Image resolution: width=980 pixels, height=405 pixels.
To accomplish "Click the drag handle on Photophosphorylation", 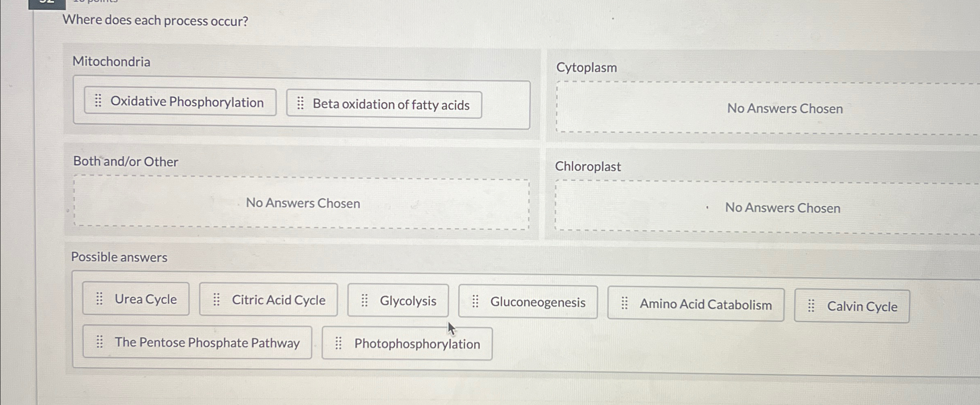I will tap(339, 343).
